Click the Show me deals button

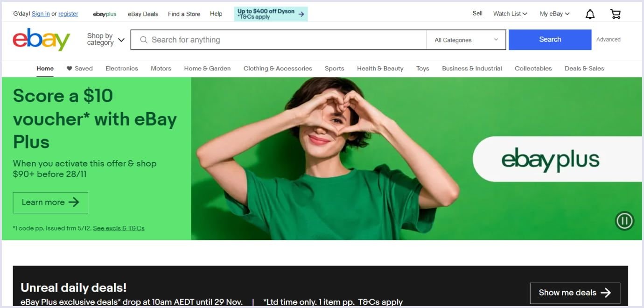[x=575, y=293]
